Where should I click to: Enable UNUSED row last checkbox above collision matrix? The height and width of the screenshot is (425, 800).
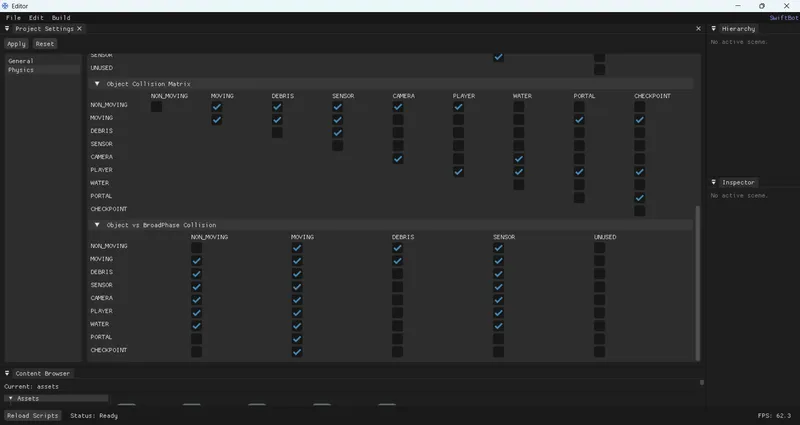pos(600,70)
